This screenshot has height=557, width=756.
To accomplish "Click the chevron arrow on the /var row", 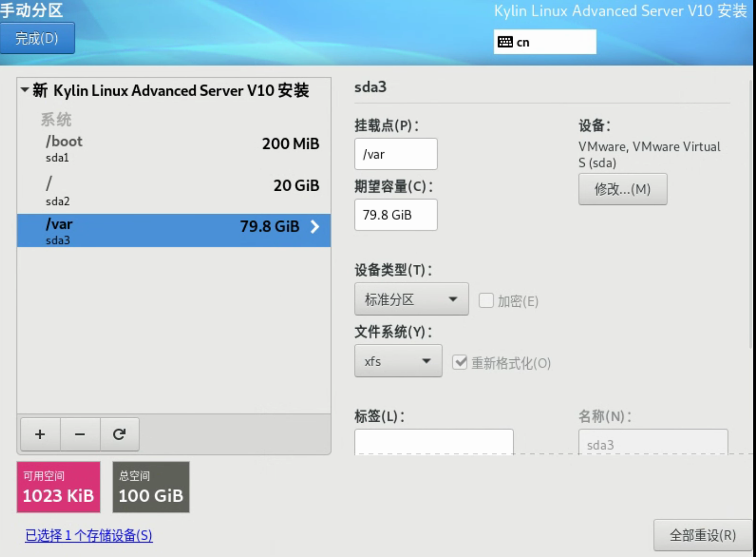I will pos(315,227).
